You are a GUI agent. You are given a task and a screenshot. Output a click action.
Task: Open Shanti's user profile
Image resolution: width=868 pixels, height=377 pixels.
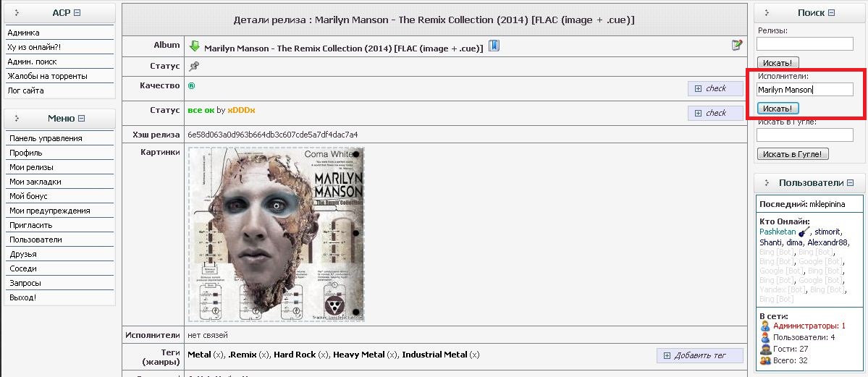(x=770, y=242)
